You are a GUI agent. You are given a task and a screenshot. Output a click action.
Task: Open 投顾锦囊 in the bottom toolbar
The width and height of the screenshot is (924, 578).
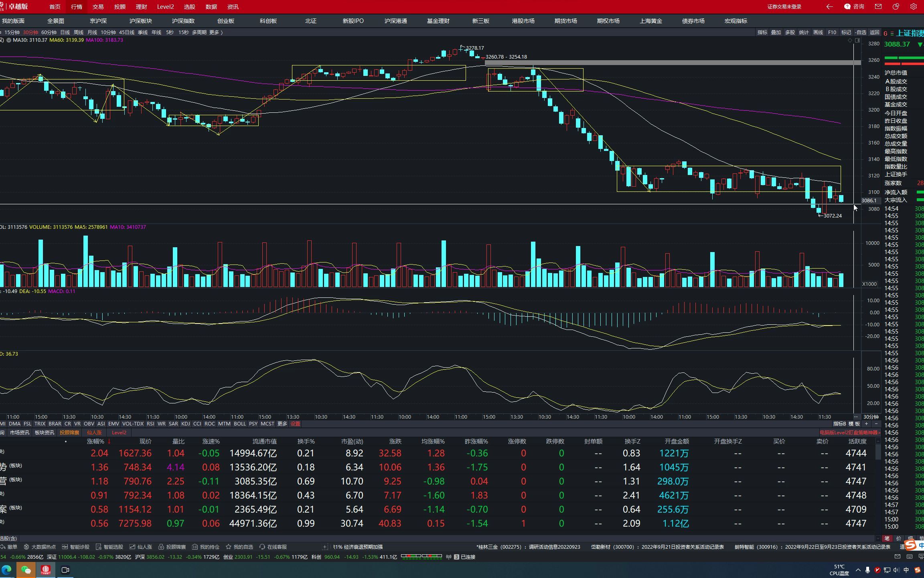pos(172,547)
